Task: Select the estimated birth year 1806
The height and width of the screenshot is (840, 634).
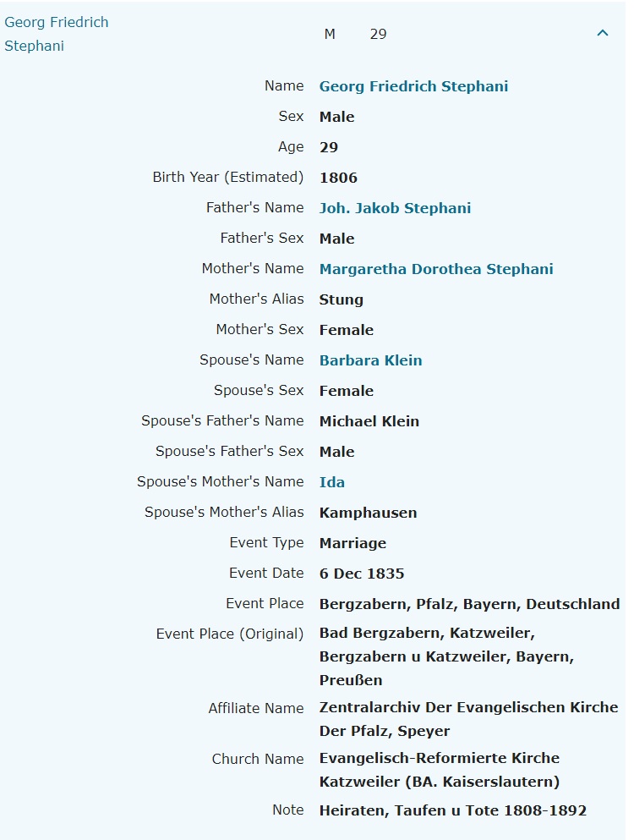Action: coord(338,178)
